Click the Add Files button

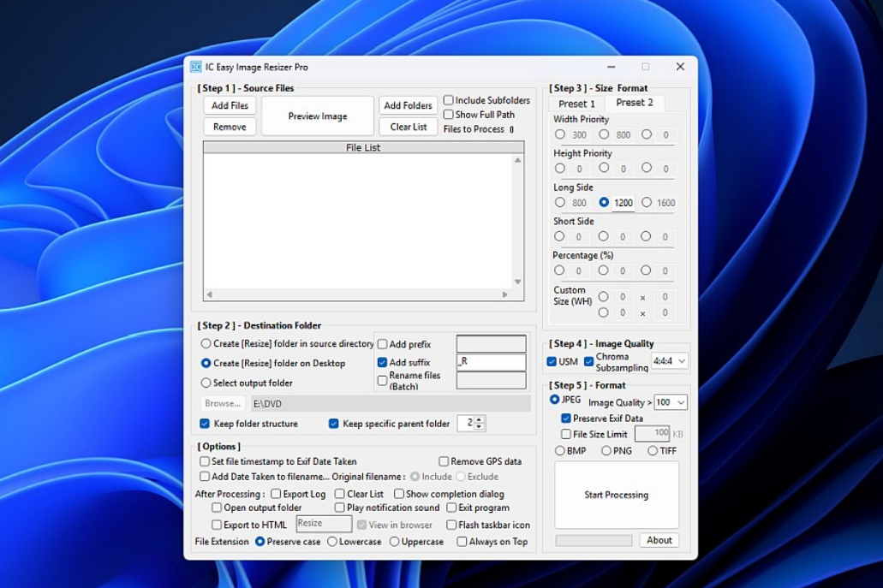[x=229, y=105]
